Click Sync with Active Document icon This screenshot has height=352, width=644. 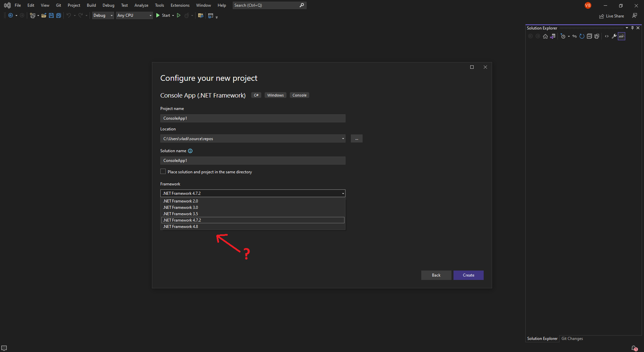(x=575, y=36)
